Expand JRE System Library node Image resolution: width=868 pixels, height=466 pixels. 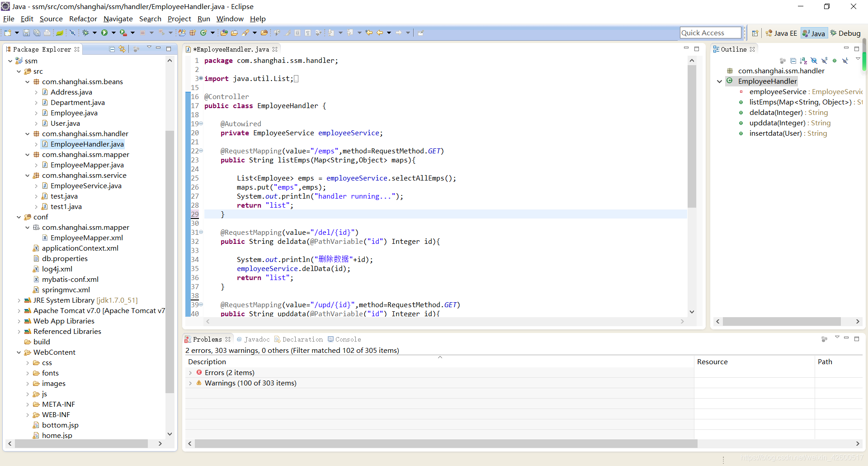19,300
